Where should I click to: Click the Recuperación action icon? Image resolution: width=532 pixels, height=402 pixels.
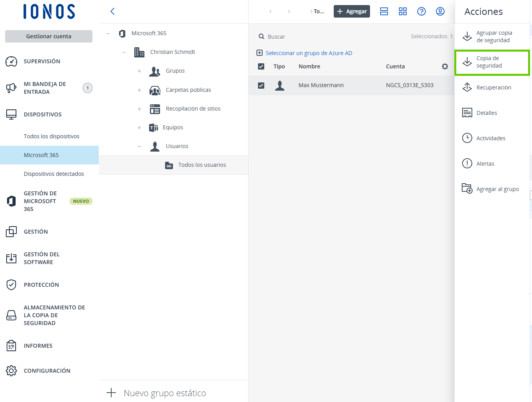pyautogui.click(x=467, y=88)
